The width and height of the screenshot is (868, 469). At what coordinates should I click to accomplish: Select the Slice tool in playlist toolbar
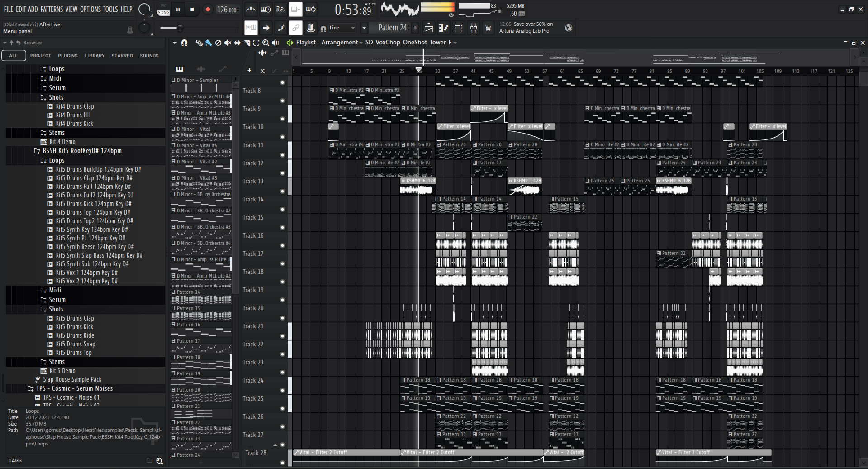pyautogui.click(x=247, y=43)
